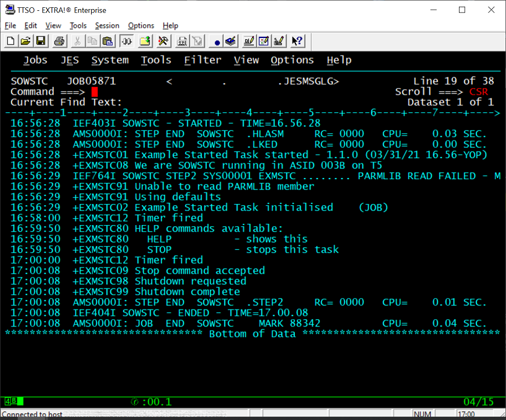Click the Copy toolbar icon
The image size is (506, 420).
click(92, 41)
